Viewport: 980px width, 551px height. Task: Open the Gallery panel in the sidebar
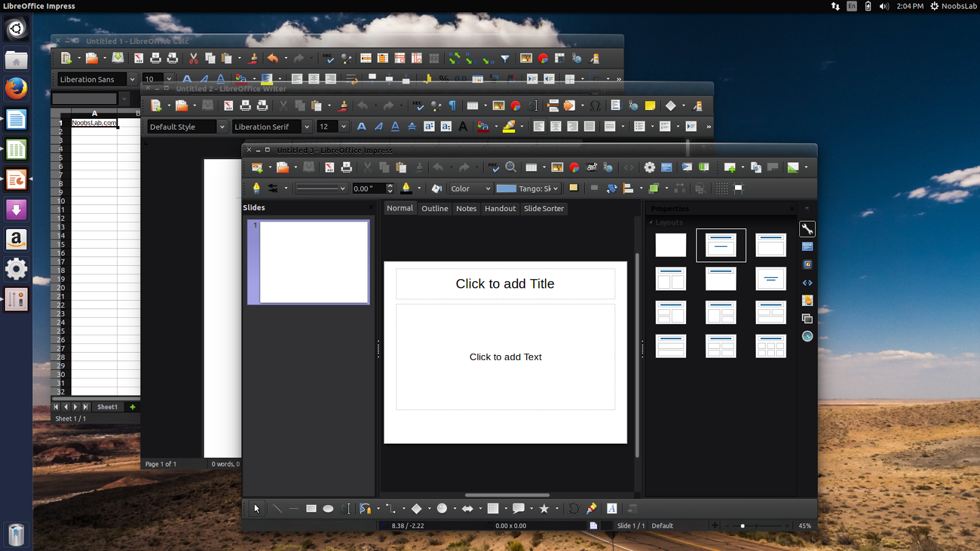click(x=807, y=264)
